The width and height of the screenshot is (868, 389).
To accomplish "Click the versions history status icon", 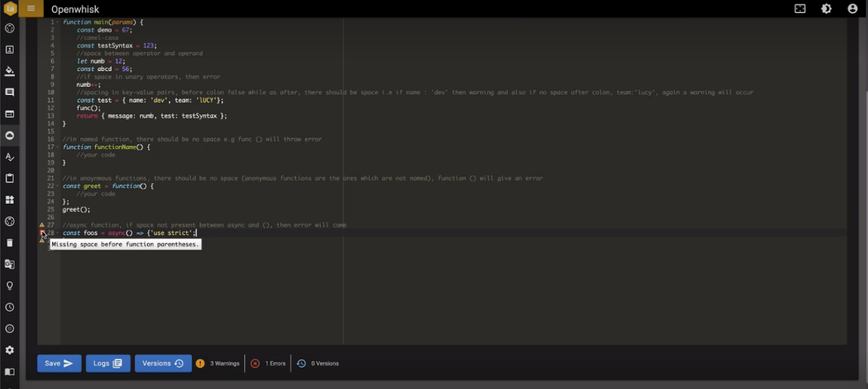I will point(301,363).
